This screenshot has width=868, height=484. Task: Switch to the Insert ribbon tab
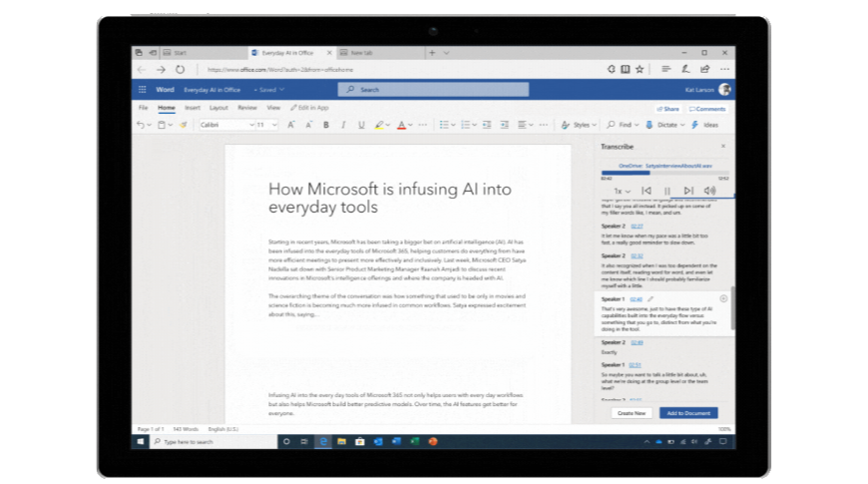coord(193,108)
